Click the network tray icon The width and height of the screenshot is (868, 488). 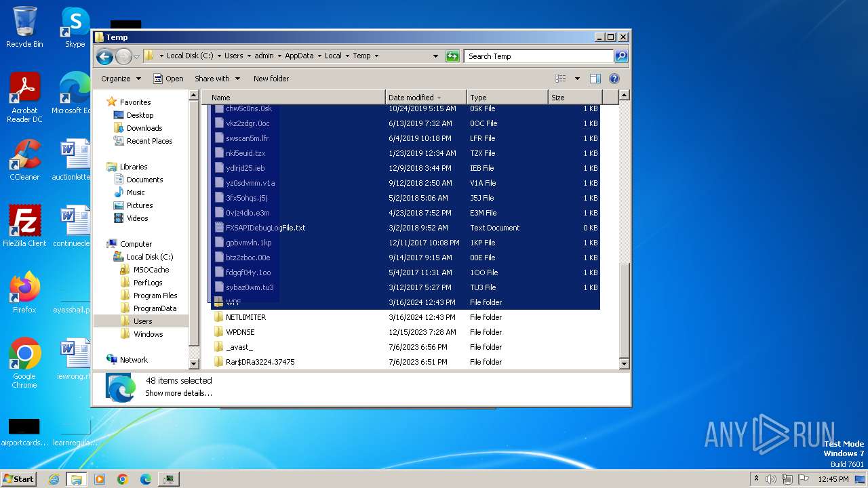click(787, 479)
